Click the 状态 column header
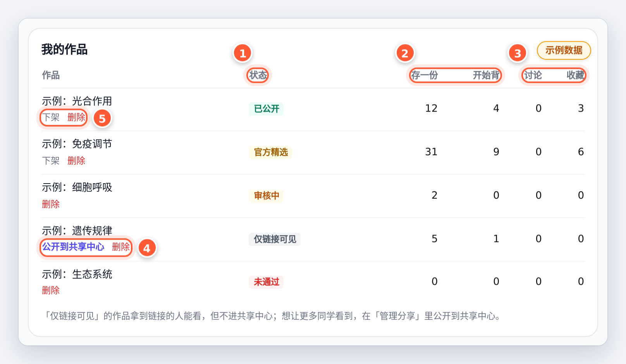 click(258, 75)
